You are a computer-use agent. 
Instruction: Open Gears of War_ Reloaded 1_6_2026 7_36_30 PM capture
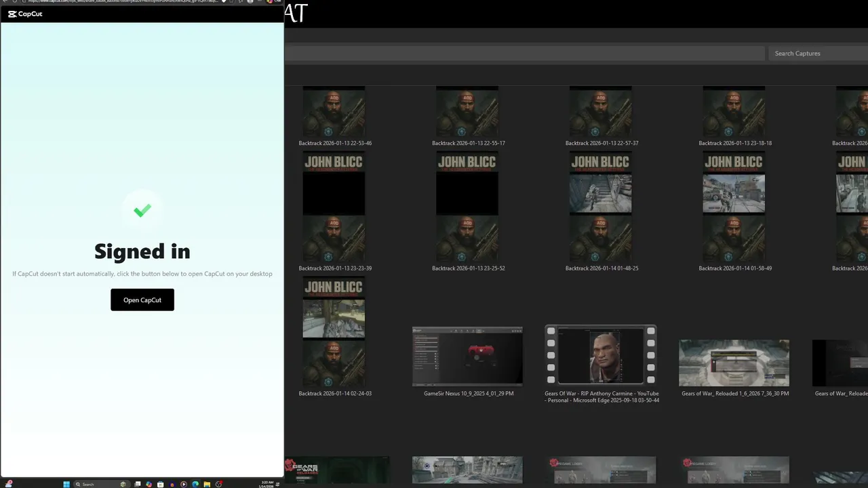pyautogui.click(x=734, y=363)
